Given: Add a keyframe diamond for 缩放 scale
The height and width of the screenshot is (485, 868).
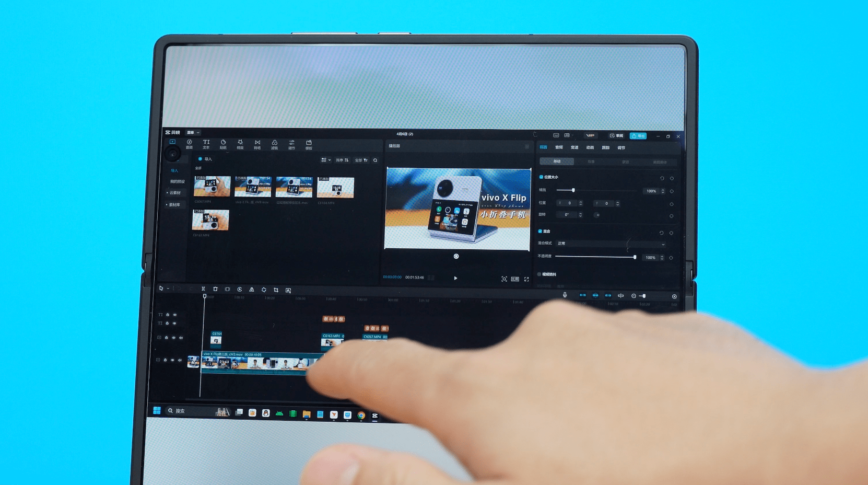Looking at the screenshot, I should point(672,191).
